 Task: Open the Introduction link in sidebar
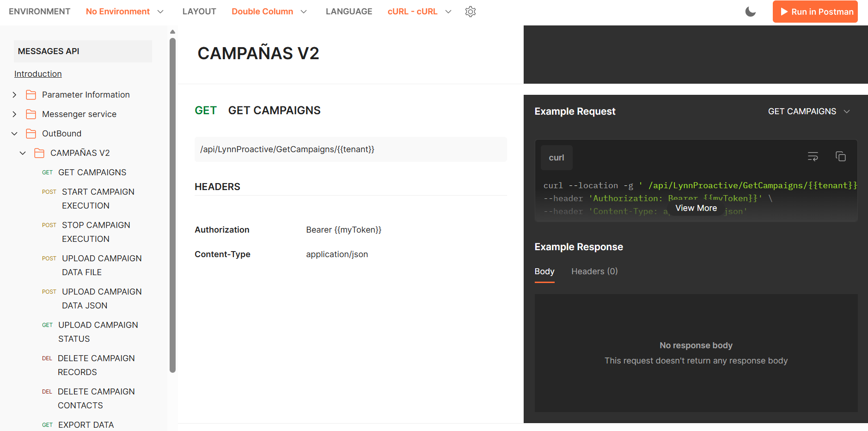(x=38, y=74)
